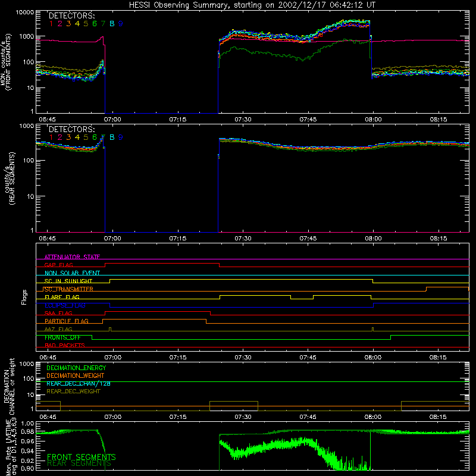Select green detector number 6 in rear segments legend
The image size is (476, 476).
[95, 137]
